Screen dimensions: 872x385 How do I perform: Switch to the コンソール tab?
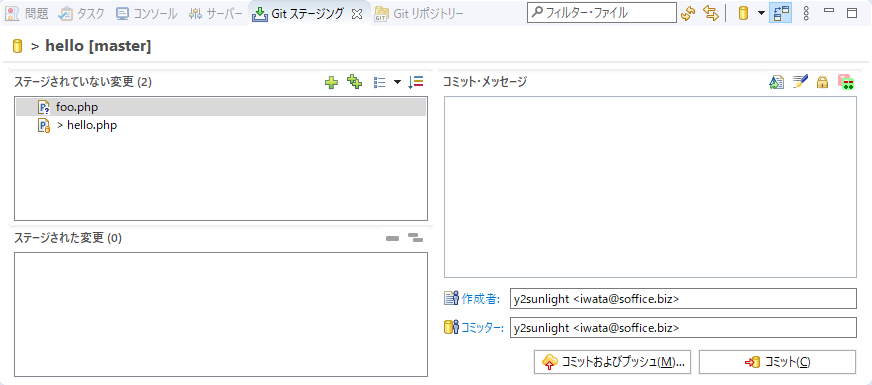tap(147, 13)
